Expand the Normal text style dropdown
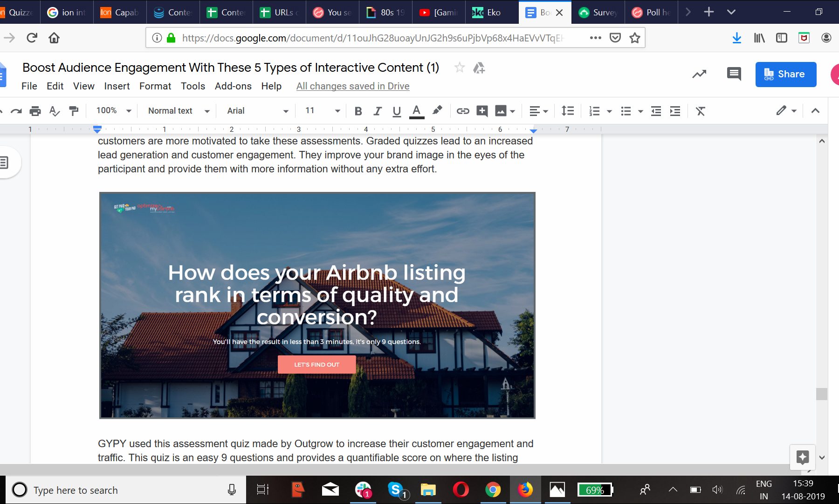 click(x=179, y=111)
